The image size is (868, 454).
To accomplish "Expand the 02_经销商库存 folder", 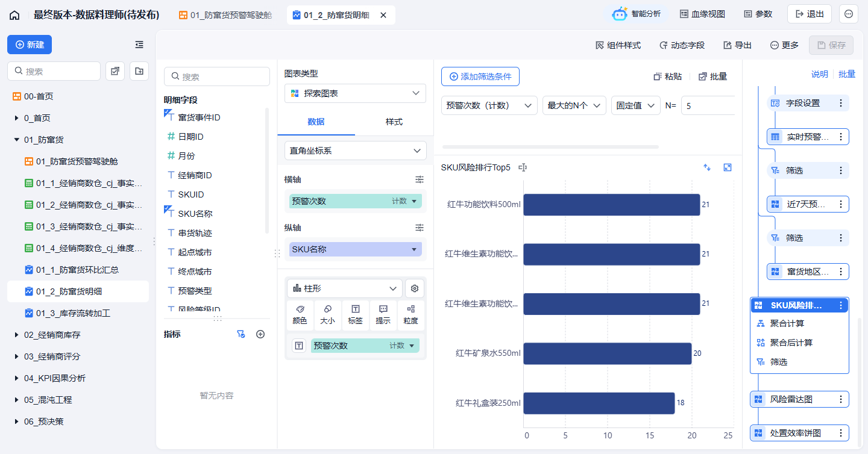I will click(17, 335).
